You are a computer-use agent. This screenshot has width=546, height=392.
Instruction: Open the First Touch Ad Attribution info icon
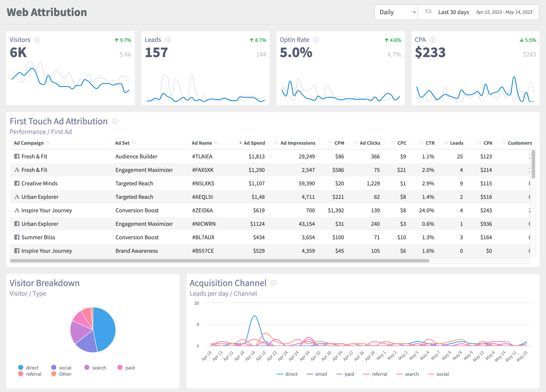tap(115, 121)
